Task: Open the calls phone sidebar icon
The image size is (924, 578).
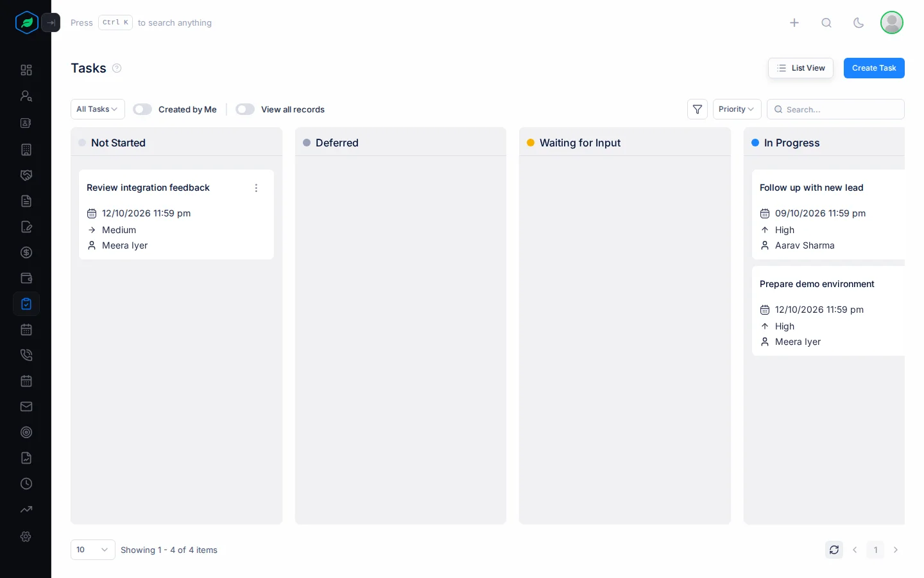Action: 26,355
